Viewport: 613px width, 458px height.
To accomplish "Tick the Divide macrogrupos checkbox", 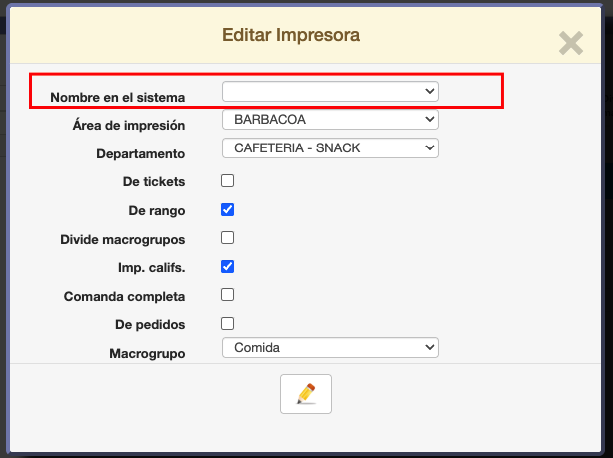I will (228, 238).
